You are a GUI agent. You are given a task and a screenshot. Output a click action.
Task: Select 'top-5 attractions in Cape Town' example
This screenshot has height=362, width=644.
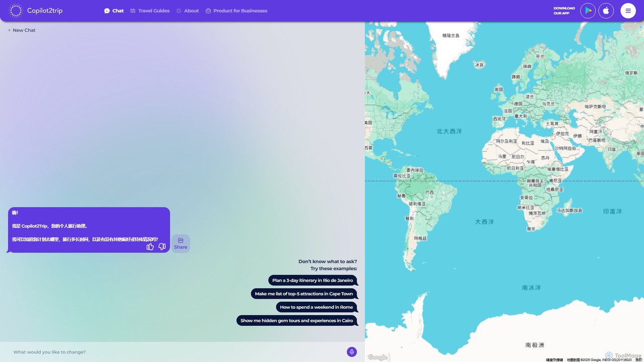click(x=304, y=294)
